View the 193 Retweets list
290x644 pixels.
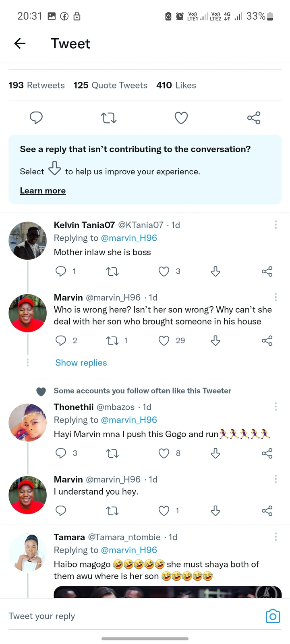(37, 85)
